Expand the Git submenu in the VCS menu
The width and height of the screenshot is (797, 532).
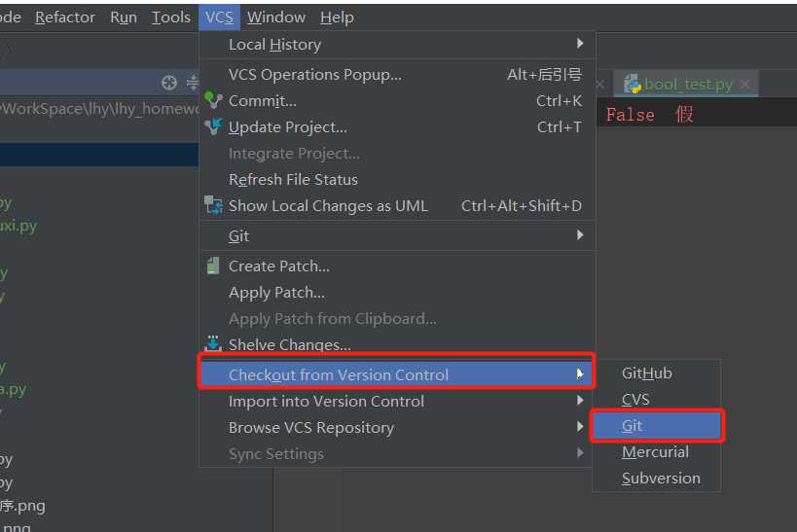click(580, 235)
